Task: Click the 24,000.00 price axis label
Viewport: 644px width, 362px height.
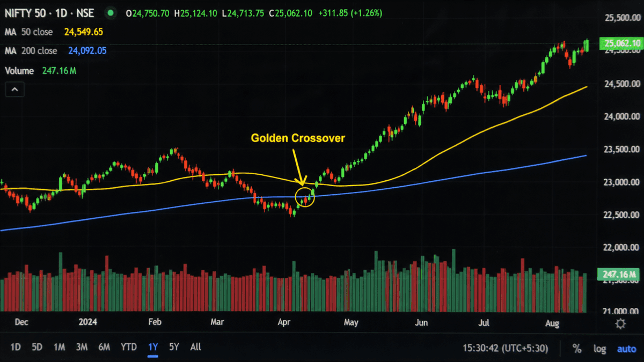Action: click(623, 117)
